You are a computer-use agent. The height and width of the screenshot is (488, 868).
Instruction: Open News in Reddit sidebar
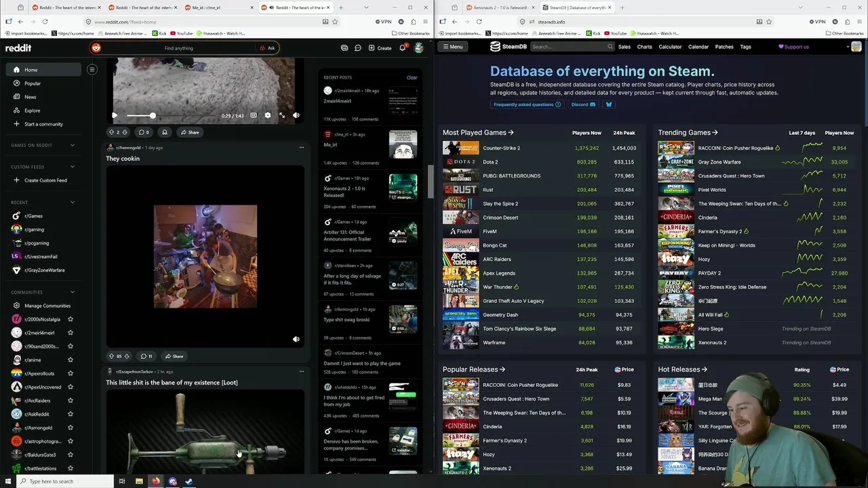point(44,97)
